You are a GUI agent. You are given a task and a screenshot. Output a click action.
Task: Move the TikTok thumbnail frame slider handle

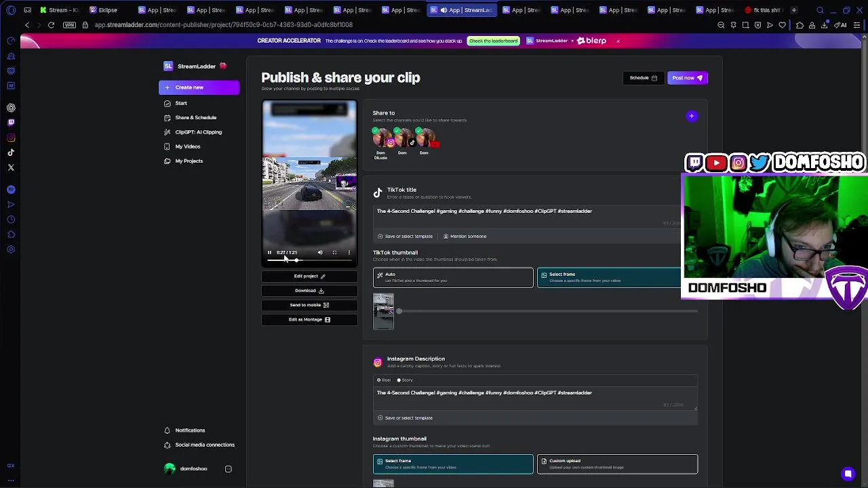(x=399, y=311)
